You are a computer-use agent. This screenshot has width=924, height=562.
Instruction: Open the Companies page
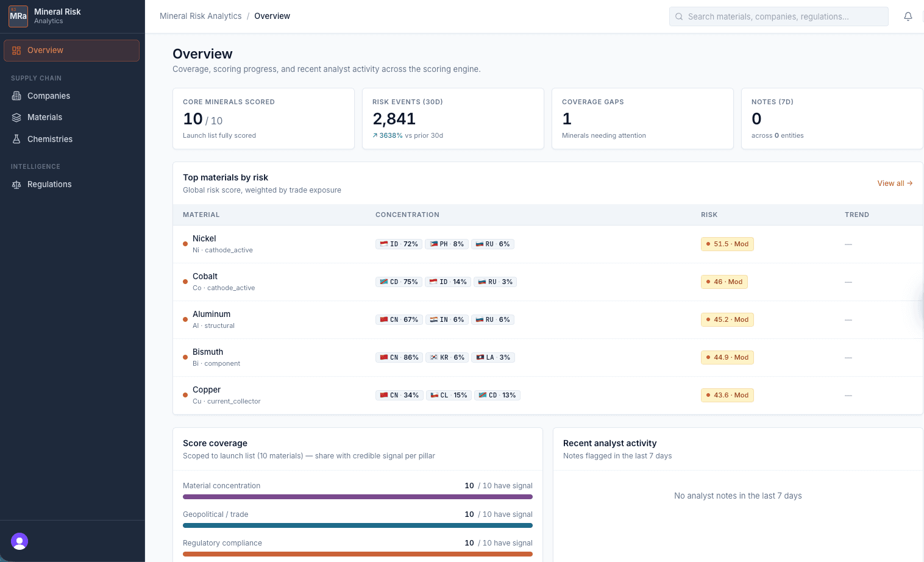(x=71, y=96)
